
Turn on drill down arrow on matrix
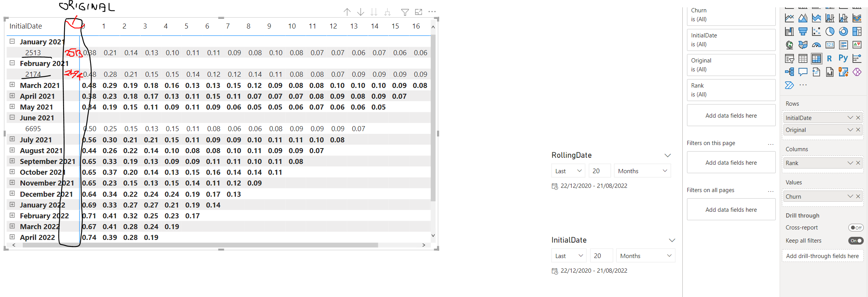(360, 12)
